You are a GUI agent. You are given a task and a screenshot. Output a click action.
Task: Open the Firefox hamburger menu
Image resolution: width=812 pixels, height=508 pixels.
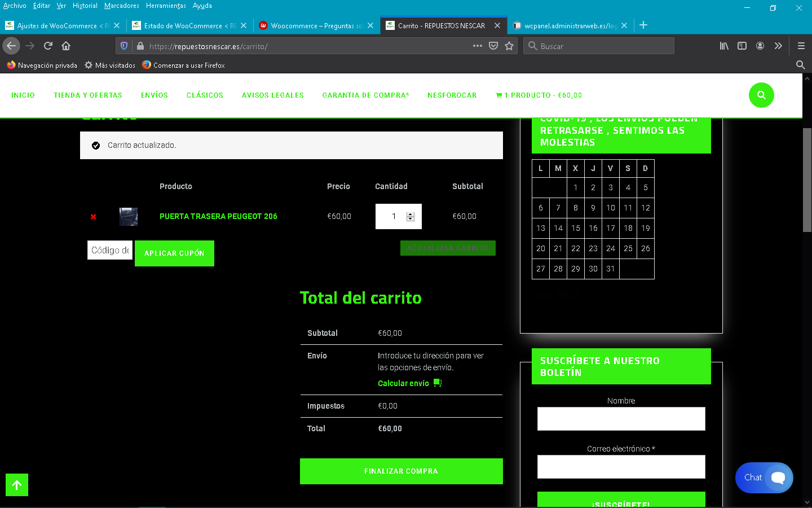(801, 46)
